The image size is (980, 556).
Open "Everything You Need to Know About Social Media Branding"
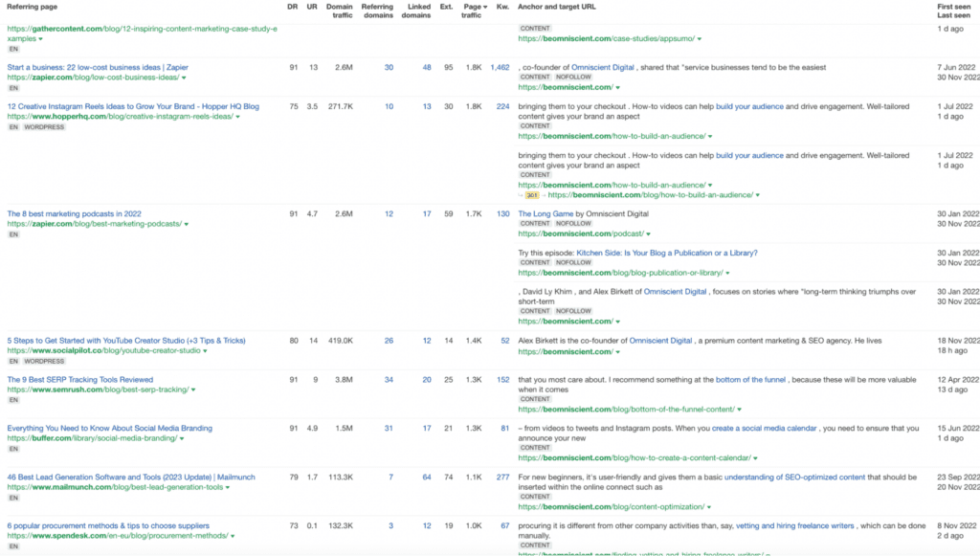click(110, 428)
